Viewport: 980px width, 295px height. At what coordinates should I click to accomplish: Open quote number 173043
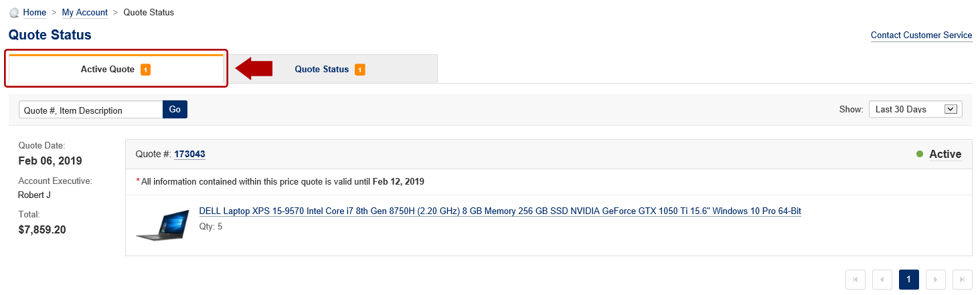[x=189, y=155]
